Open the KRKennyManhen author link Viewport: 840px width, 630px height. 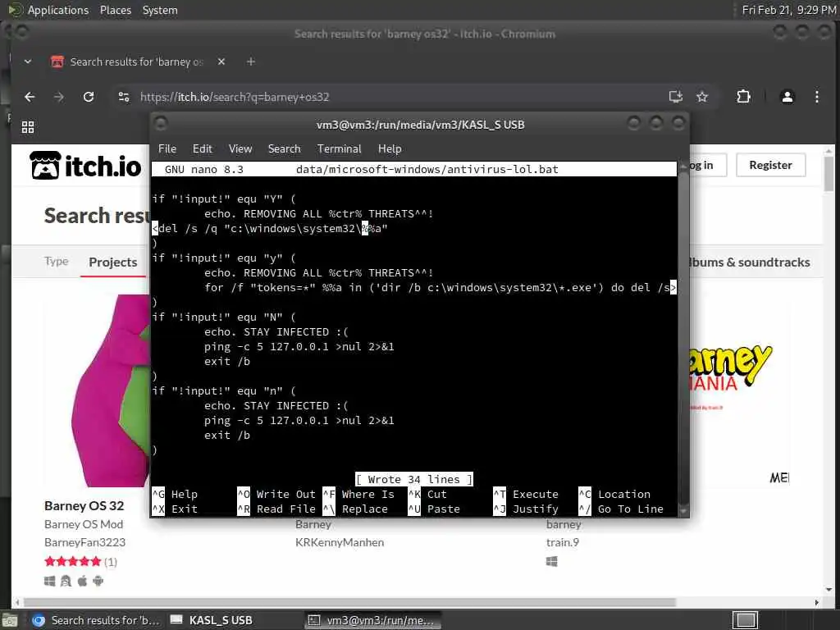[340, 542]
